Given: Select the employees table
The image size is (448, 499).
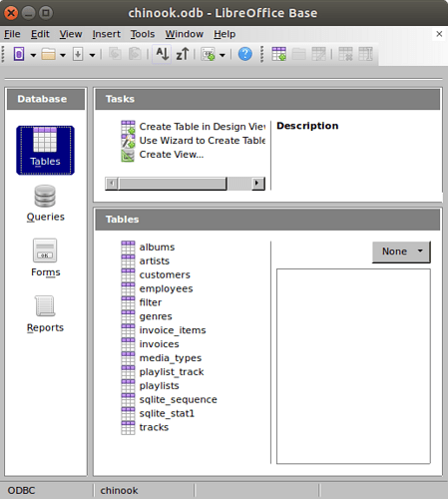Looking at the screenshot, I should coord(166,288).
